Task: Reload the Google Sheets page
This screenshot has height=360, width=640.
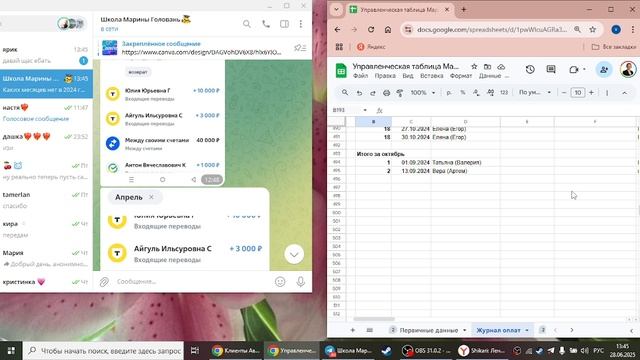Action: (371, 29)
